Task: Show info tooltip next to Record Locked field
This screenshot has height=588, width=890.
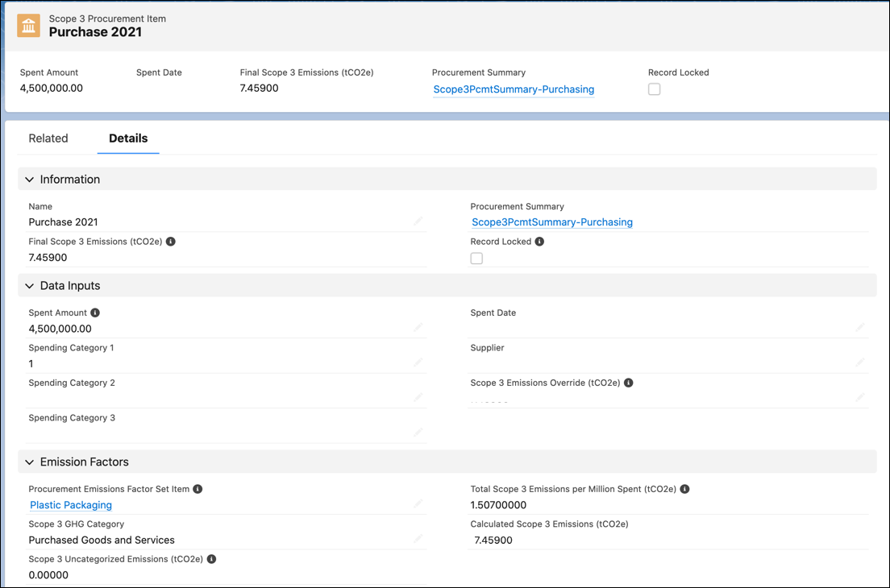Action: coord(539,242)
